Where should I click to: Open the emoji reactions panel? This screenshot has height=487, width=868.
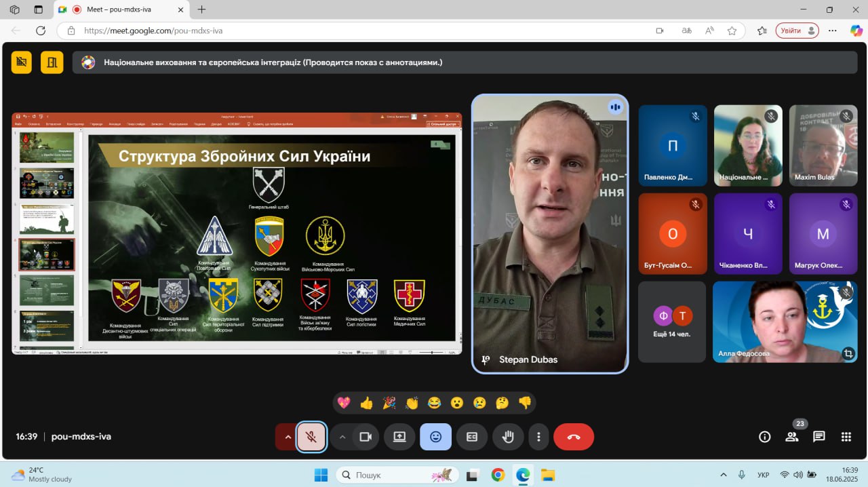pyautogui.click(x=435, y=437)
